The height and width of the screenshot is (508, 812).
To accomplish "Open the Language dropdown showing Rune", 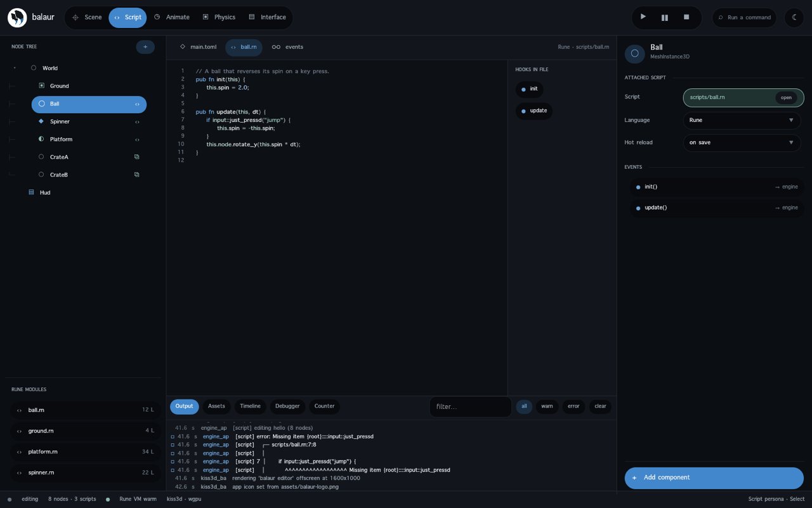I will coord(742,120).
